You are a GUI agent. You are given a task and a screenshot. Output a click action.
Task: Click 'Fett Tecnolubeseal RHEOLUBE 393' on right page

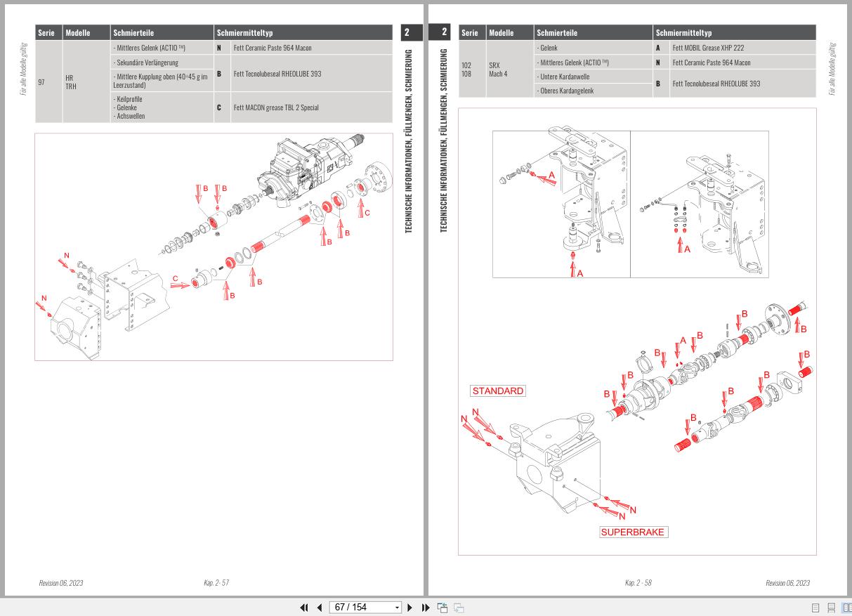(x=716, y=84)
